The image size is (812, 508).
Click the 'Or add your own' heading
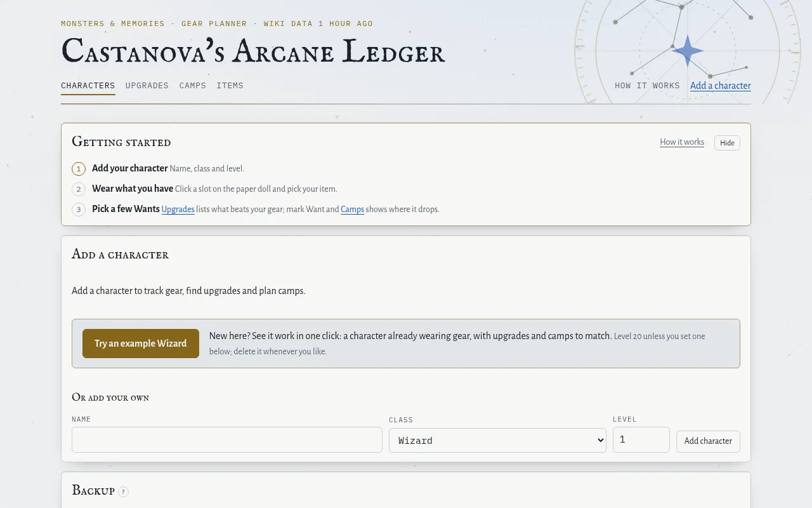pos(110,398)
